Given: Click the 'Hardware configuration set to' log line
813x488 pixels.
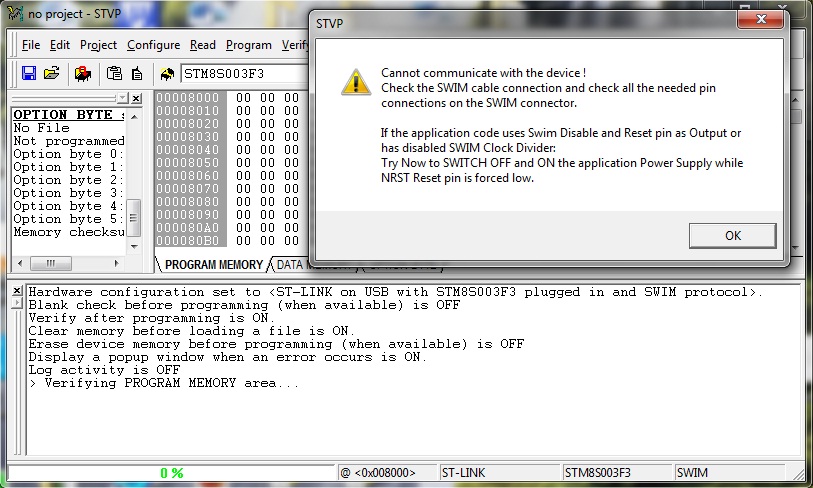Looking at the screenshot, I should click(x=396, y=292).
